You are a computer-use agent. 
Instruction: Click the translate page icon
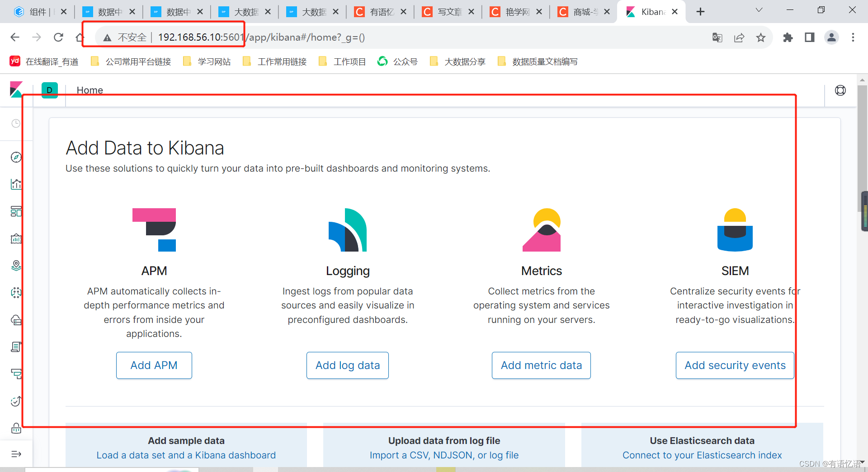tap(717, 37)
